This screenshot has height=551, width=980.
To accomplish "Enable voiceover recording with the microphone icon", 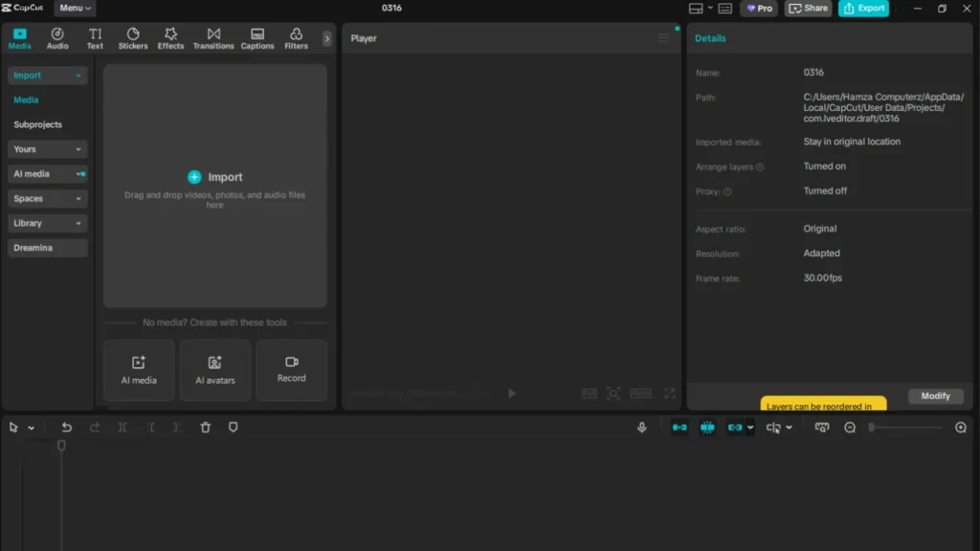I will (x=642, y=427).
